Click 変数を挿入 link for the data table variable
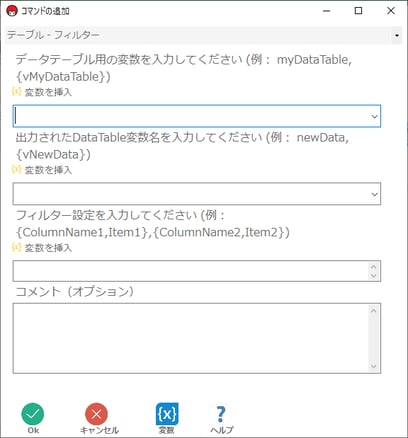 (48, 92)
